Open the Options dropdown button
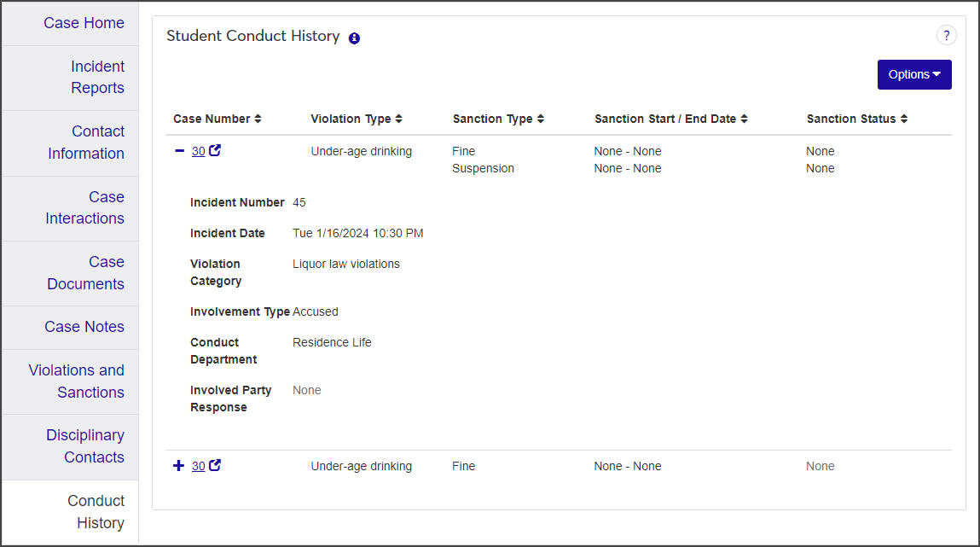 point(914,74)
